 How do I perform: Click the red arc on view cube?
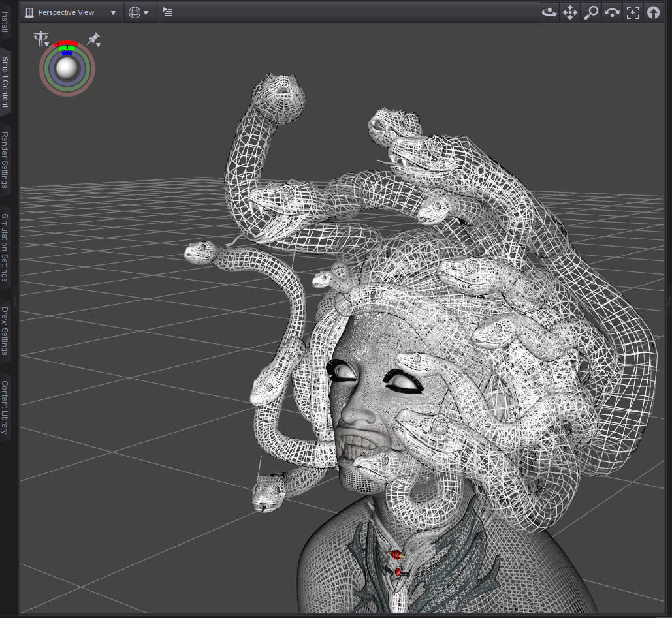click(66, 43)
